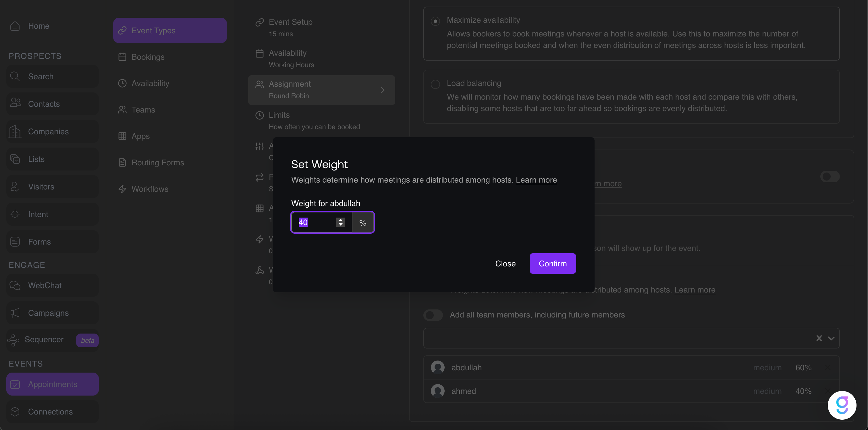Image resolution: width=868 pixels, height=430 pixels.
Task: Expand the hosts selection dropdown arrow
Action: tap(831, 338)
